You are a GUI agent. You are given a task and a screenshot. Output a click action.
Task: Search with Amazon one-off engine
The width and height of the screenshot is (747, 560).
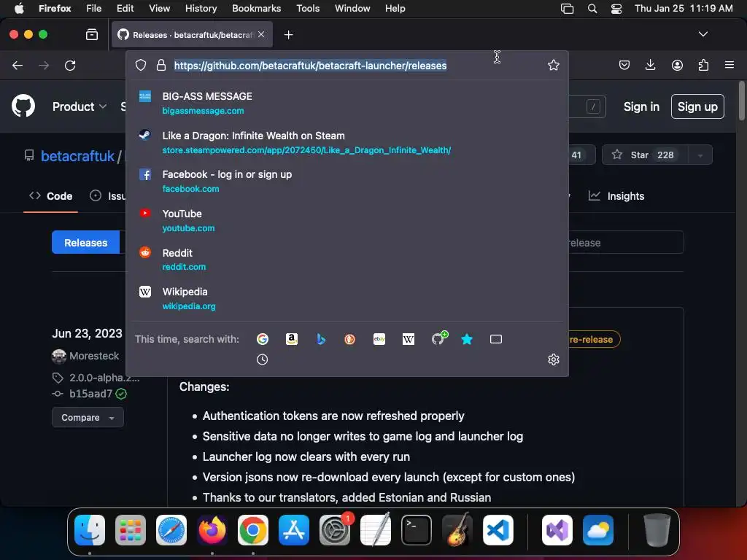pos(292,339)
